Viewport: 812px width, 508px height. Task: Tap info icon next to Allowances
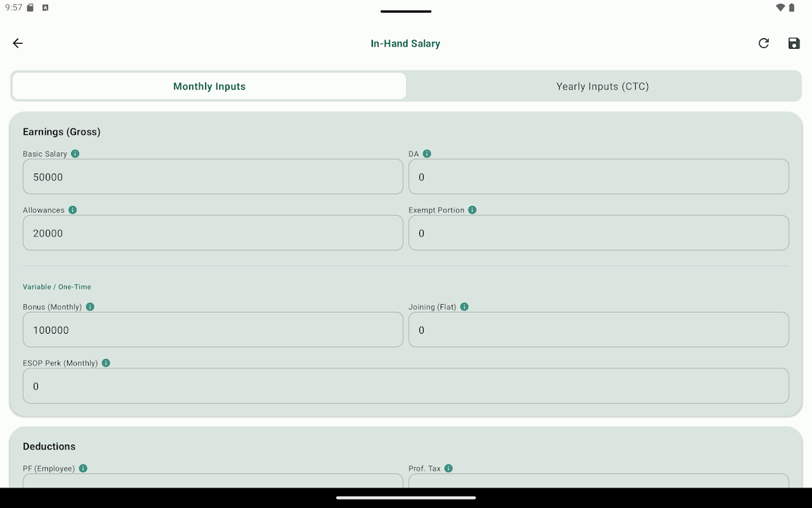(73, 210)
